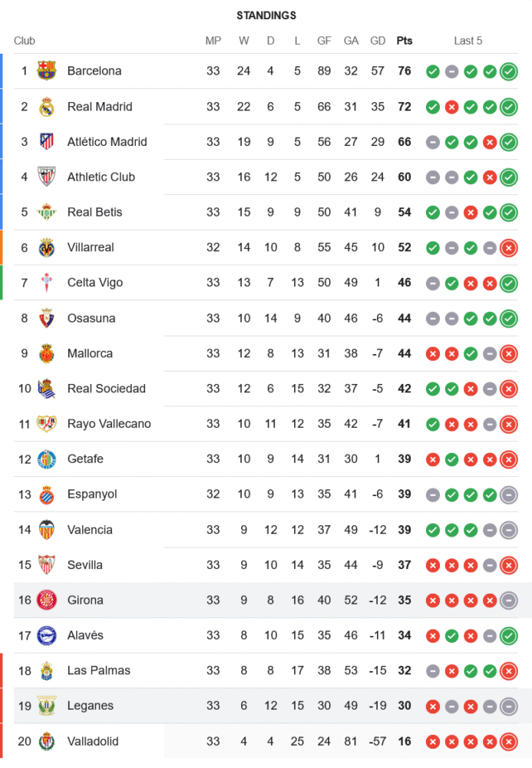Screen dimensions: 532x768
Task: Click the Pts column header
Action: pyautogui.click(x=404, y=41)
